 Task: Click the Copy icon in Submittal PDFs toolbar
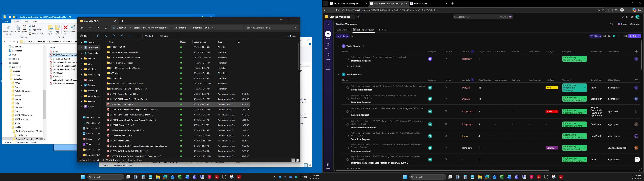pyautogui.click(x=106, y=36)
